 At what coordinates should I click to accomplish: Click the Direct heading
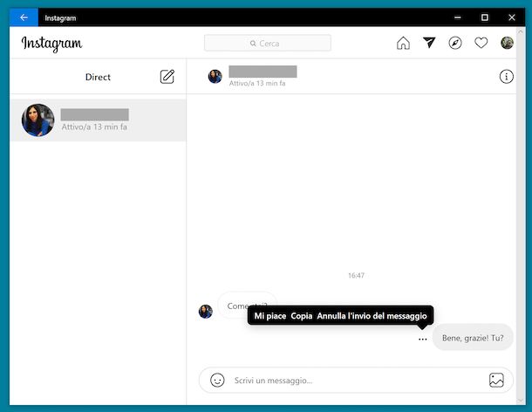point(98,77)
